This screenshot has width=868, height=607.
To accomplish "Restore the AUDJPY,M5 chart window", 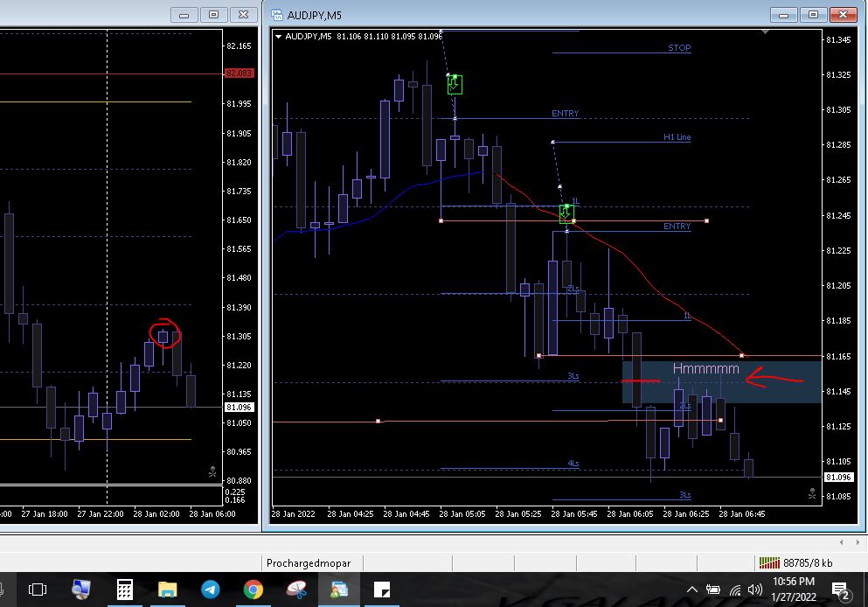I will tap(813, 15).
